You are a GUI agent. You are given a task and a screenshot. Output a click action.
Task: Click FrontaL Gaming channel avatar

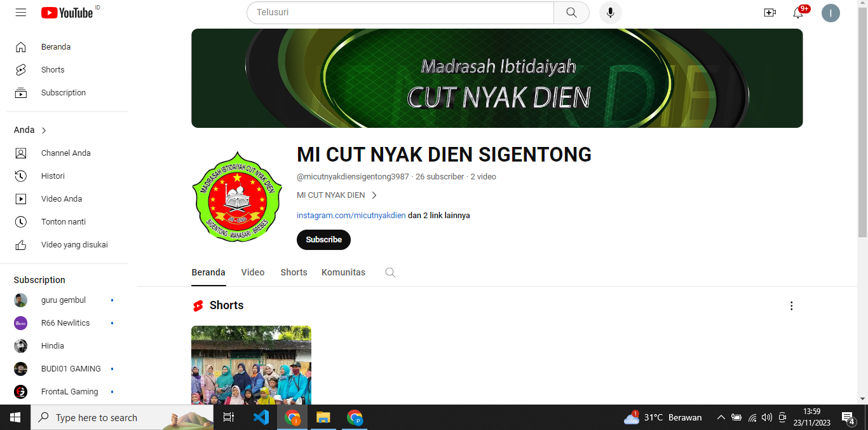pos(21,392)
